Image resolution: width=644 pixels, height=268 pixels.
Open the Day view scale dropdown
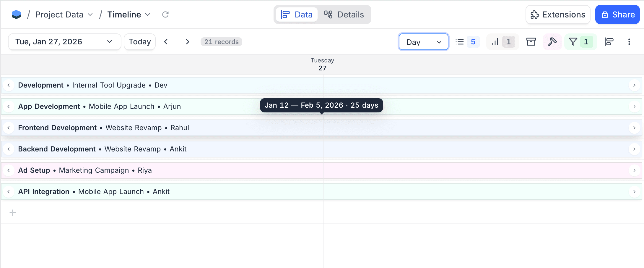click(423, 42)
